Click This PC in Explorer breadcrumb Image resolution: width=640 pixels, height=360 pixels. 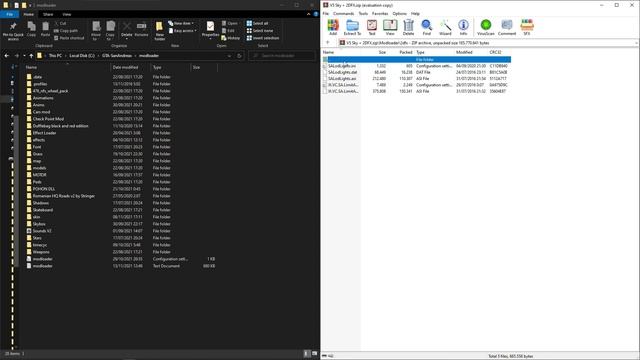point(55,56)
